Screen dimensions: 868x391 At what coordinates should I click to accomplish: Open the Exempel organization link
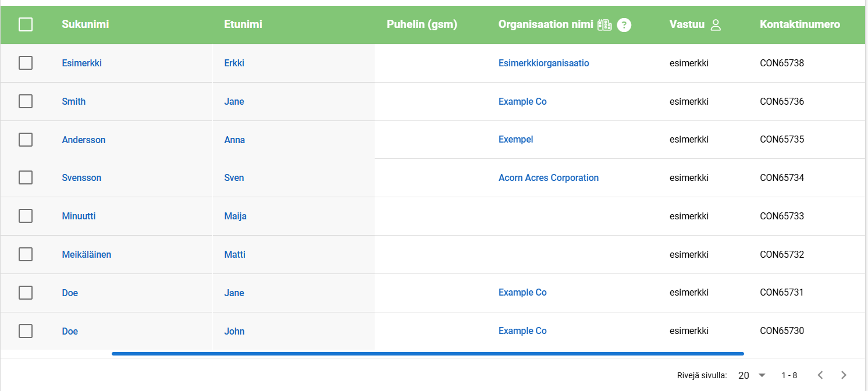click(515, 140)
